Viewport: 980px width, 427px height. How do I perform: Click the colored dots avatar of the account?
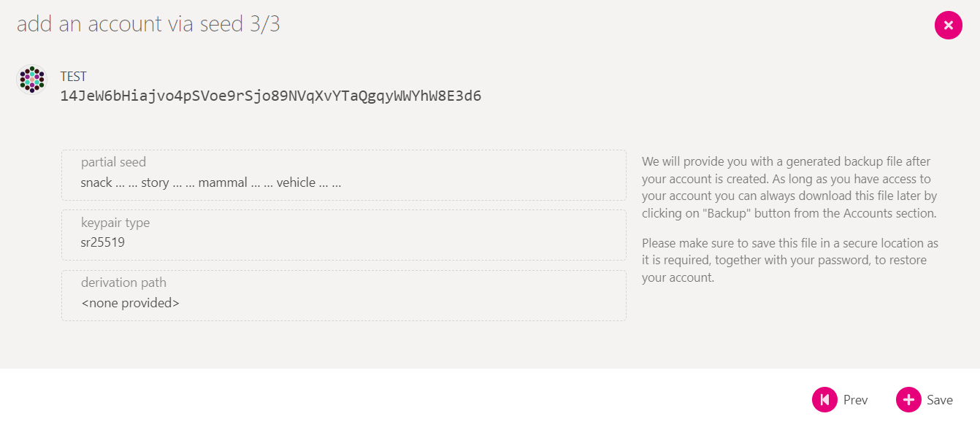pos(31,80)
